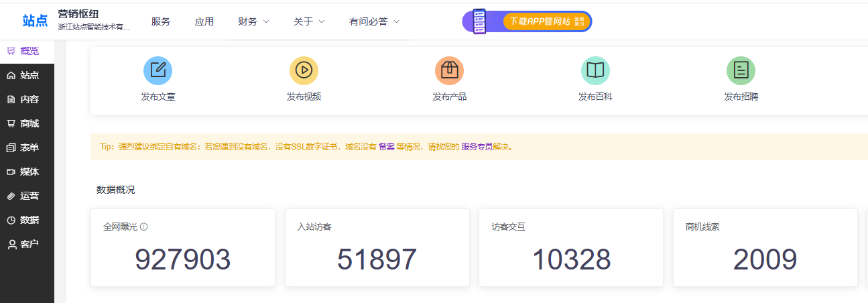Open 媒体 in the left sidebar
The image size is (868, 303).
[x=27, y=172]
